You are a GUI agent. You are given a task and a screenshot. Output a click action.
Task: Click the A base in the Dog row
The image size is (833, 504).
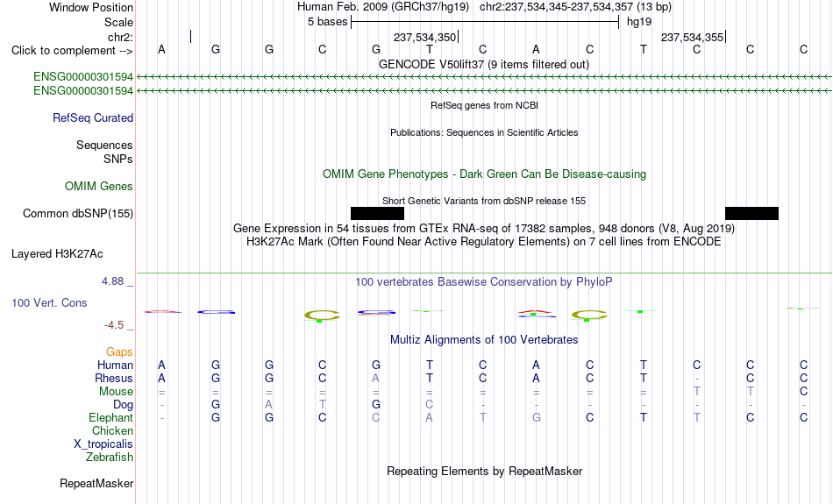[269, 405]
